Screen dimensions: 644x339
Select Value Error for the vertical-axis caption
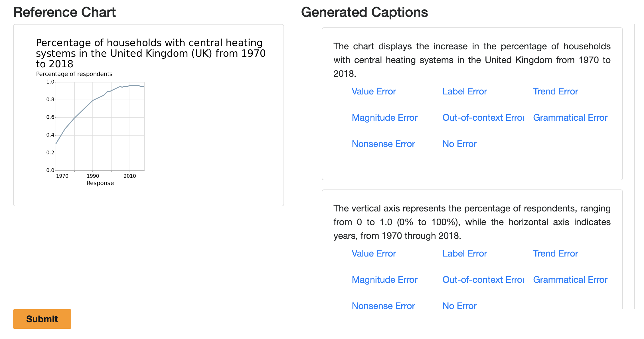[x=374, y=253]
